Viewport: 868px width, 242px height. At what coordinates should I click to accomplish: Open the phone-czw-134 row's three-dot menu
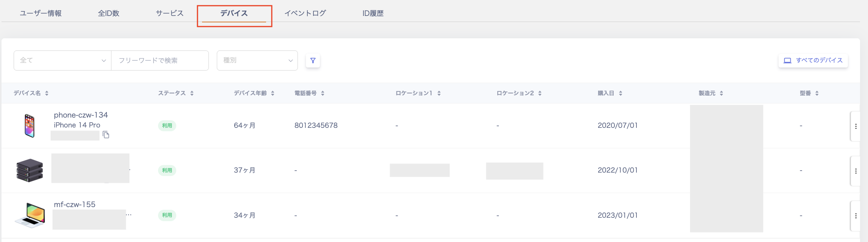tap(855, 126)
